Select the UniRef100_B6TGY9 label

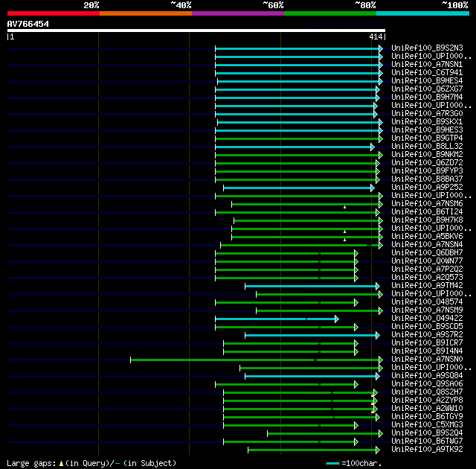427,417
